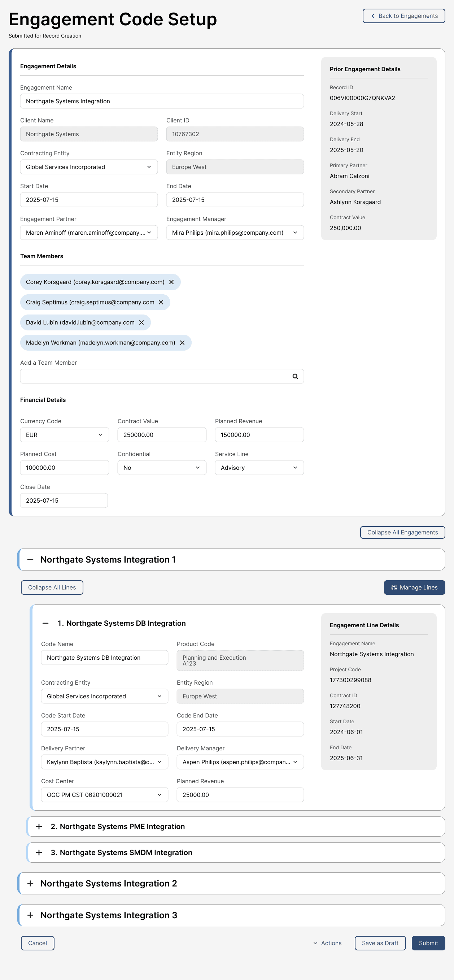The image size is (454, 980).
Task: Click the team member search icon
Action: tap(295, 376)
